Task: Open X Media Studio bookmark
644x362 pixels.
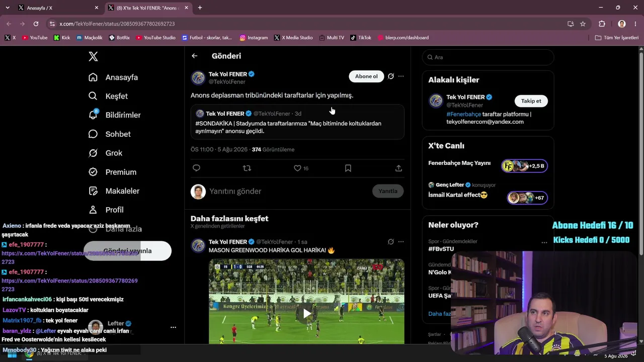Action: (293, 38)
